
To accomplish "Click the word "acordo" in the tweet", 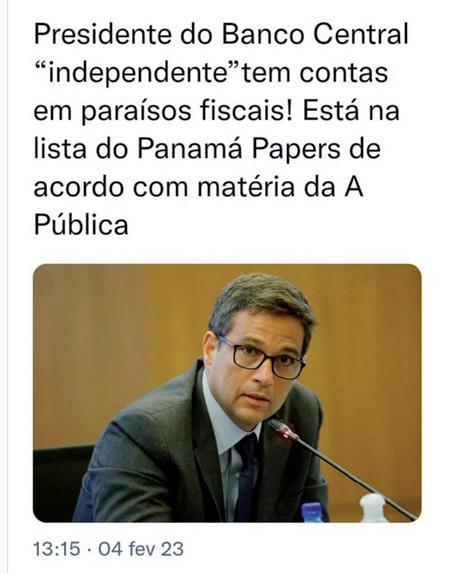I will pyautogui.click(x=79, y=187).
